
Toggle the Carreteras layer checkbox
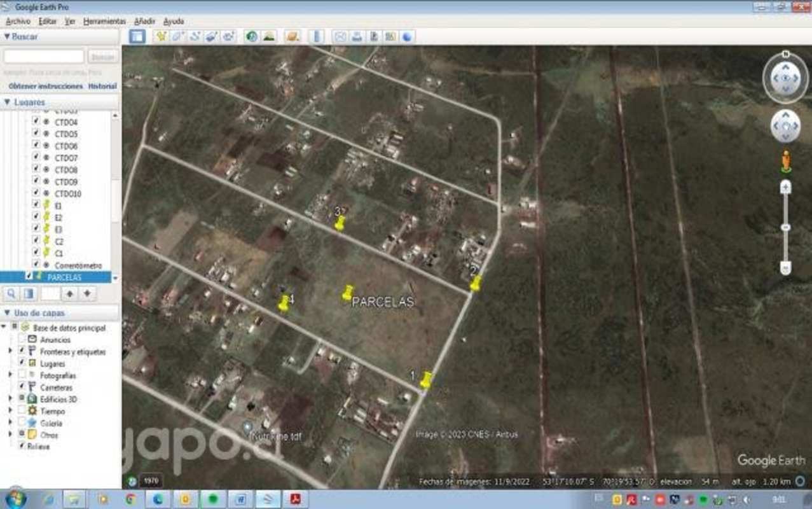(x=22, y=387)
